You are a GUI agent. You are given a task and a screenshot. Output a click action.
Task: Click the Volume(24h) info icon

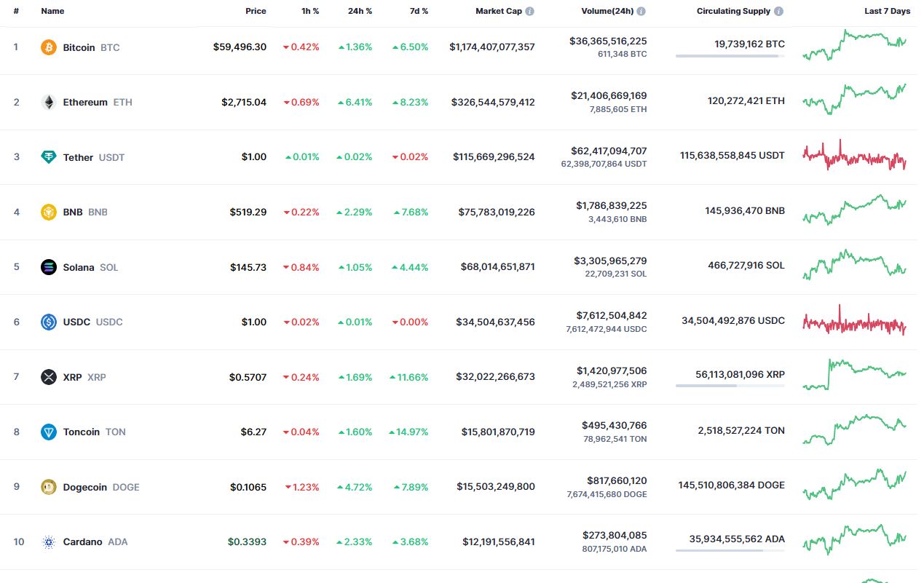pos(641,12)
